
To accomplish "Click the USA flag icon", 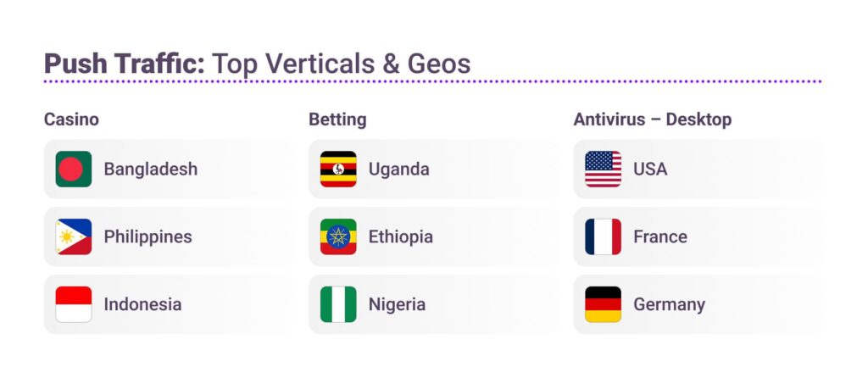I will click(603, 170).
